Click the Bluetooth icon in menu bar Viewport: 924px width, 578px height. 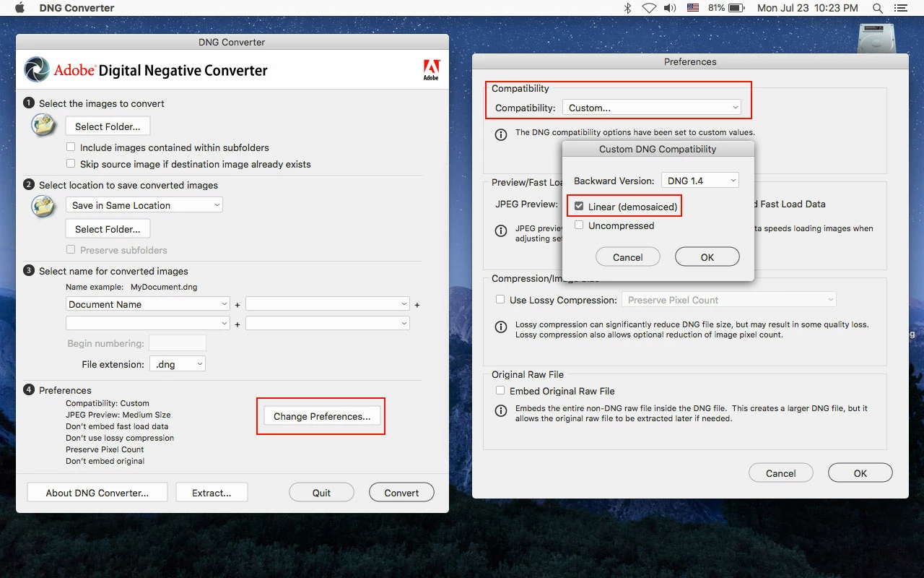click(x=627, y=8)
